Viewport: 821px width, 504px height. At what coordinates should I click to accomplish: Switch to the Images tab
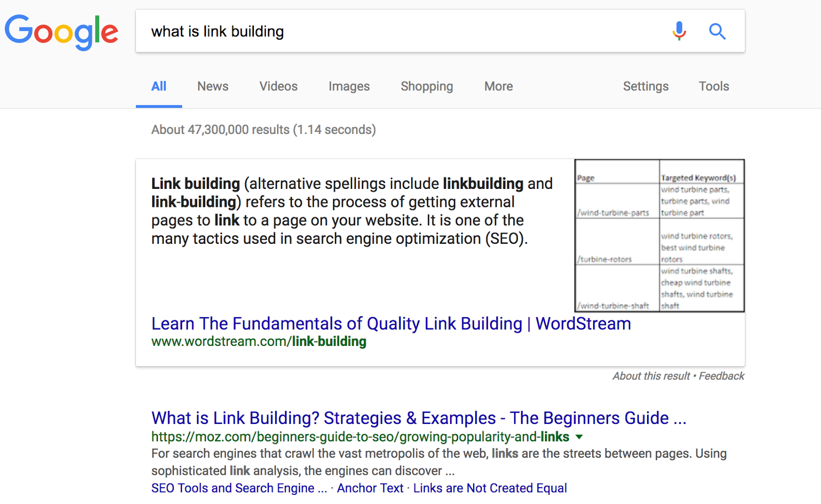pyautogui.click(x=349, y=86)
